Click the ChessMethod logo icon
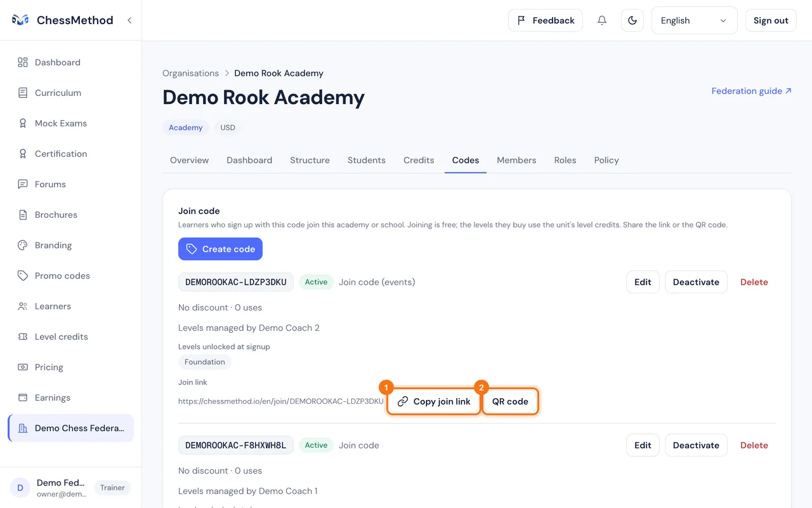 [20, 20]
